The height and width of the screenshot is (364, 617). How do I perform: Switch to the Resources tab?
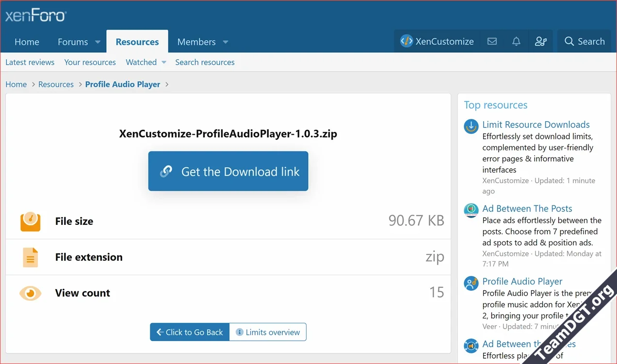137,42
